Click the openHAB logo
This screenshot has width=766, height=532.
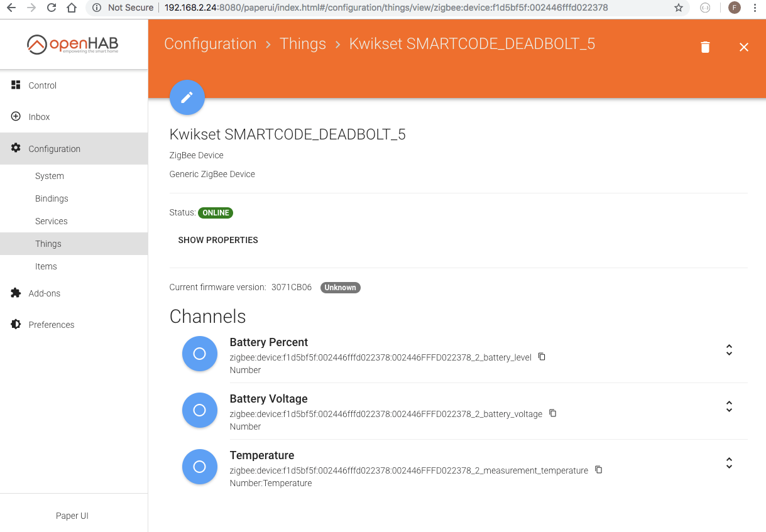pyautogui.click(x=72, y=44)
